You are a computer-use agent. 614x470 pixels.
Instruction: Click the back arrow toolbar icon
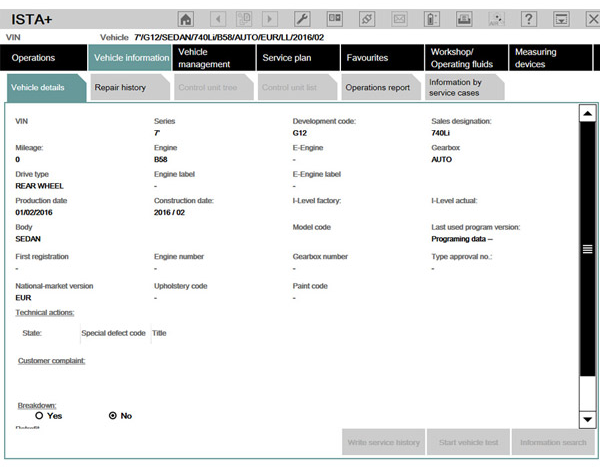pos(218,19)
